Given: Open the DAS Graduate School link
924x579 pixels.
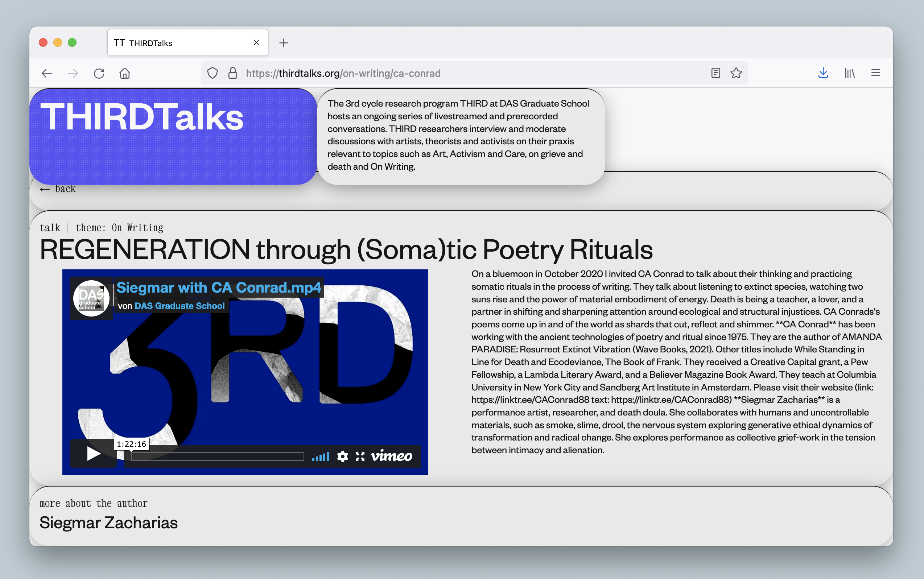Looking at the screenshot, I should (x=179, y=306).
